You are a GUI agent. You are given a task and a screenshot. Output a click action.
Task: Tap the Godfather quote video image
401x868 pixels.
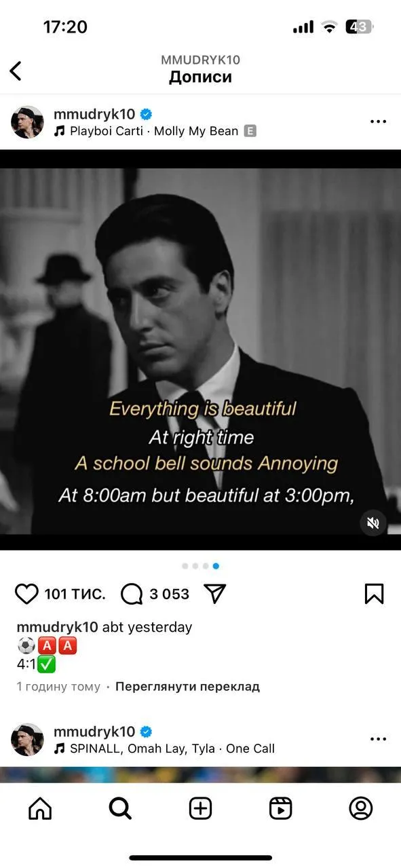(200, 350)
